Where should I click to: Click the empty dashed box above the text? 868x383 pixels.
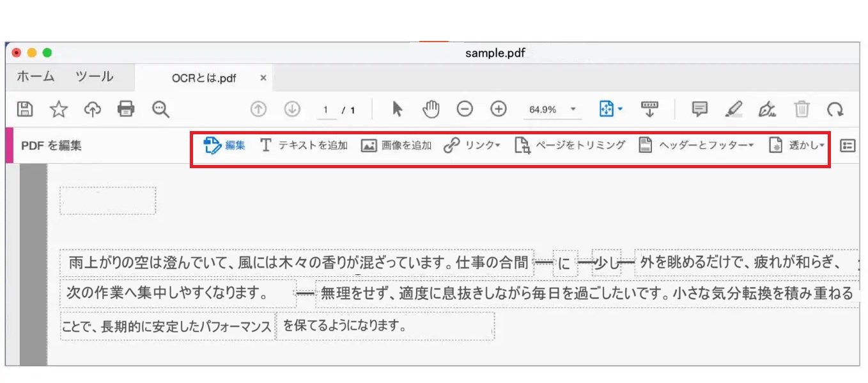click(x=107, y=201)
